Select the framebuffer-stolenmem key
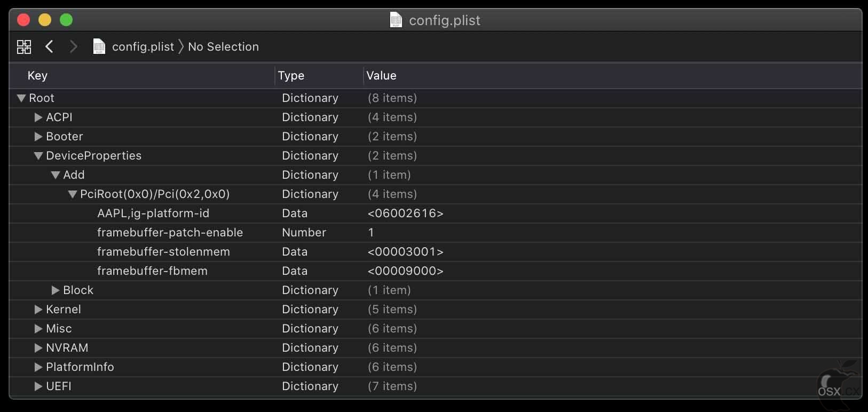This screenshot has height=412, width=868. [163, 252]
